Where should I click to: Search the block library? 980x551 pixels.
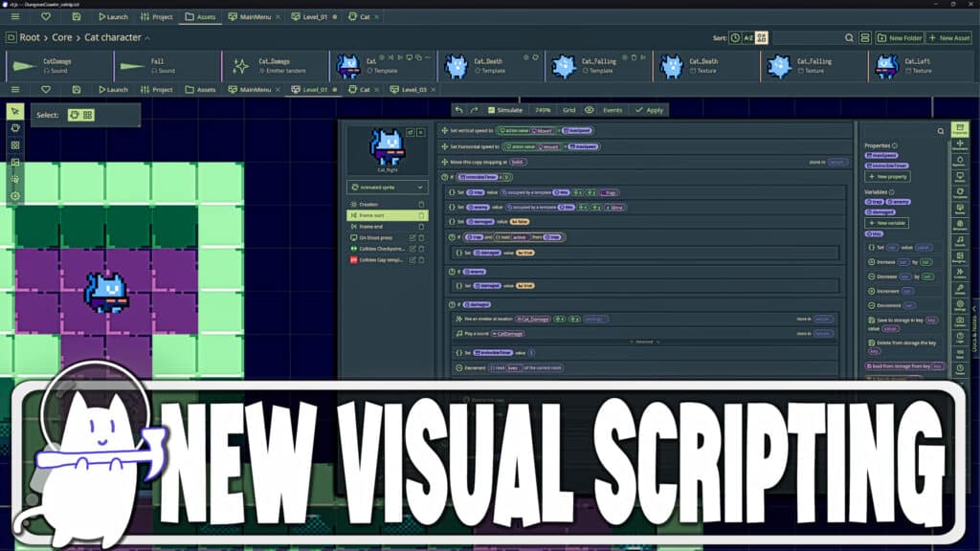tap(941, 131)
